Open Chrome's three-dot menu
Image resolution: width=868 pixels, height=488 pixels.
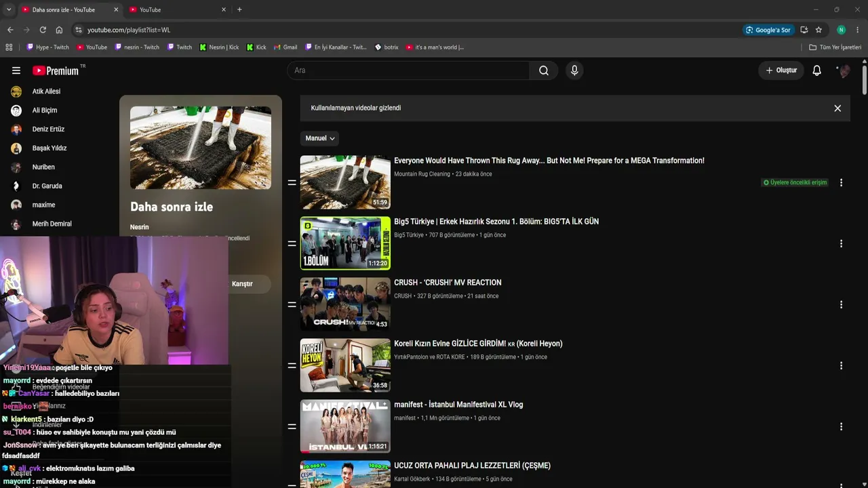point(858,30)
